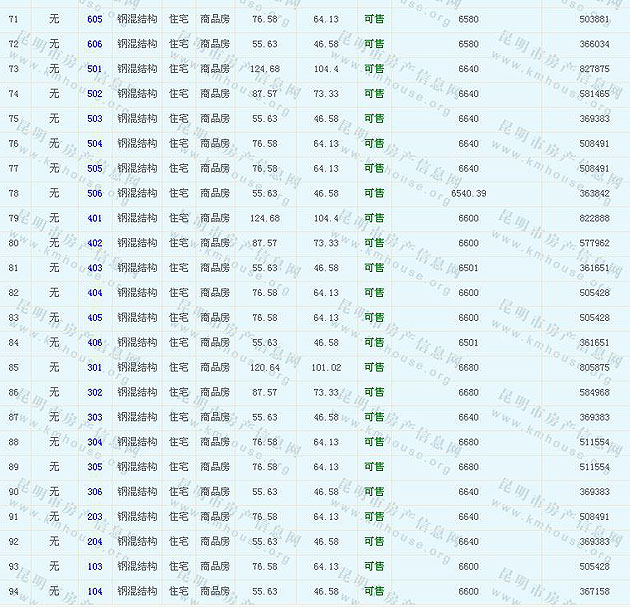
Task: Click the room 506 link
Action: coord(95,193)
